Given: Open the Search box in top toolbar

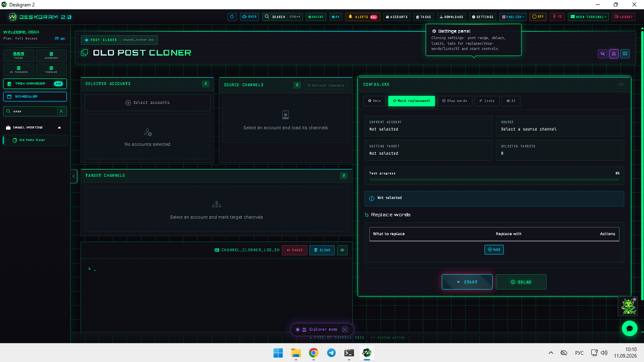Looking at the screenshot, I should click(x=283, y=17).
